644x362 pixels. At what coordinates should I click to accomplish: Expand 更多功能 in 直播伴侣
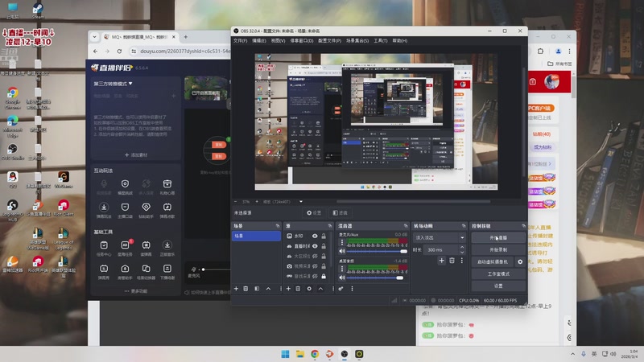coord(136,291)
